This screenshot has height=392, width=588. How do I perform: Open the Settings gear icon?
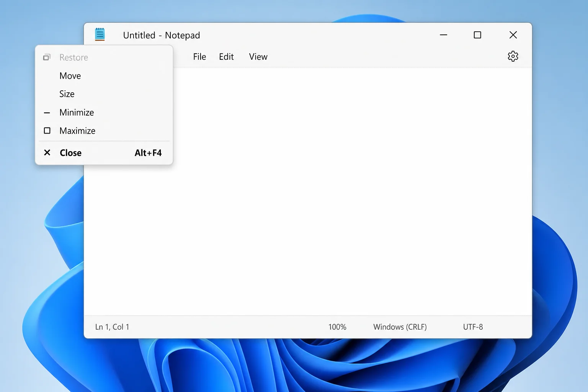[513, 56]
